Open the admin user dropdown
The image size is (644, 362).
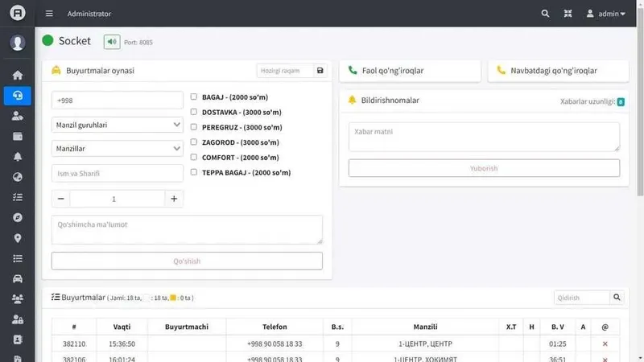point(605,14)
